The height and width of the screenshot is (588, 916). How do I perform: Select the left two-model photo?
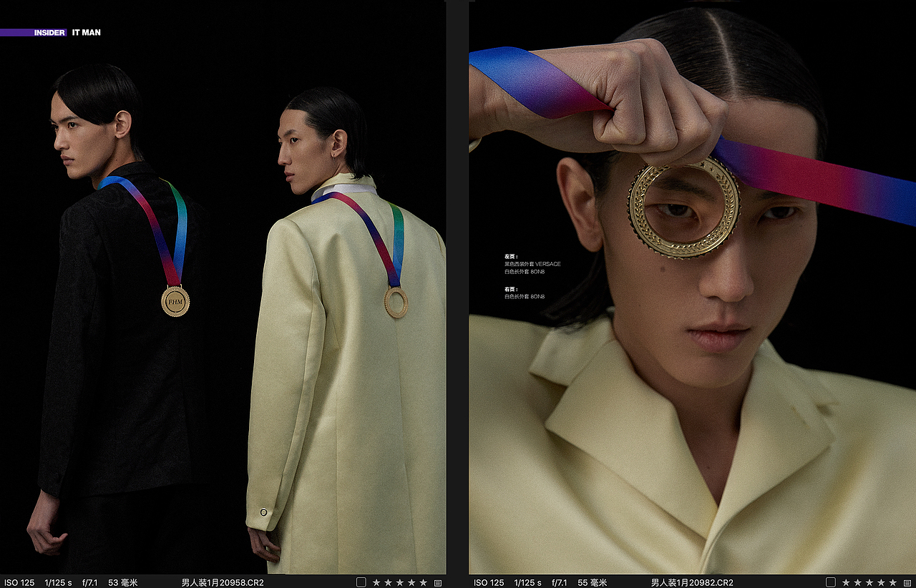223,288
